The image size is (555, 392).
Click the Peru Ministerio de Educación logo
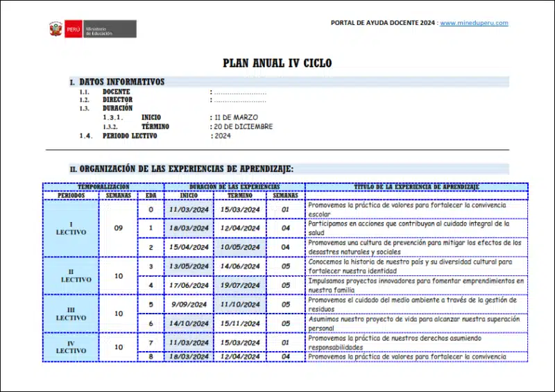[x=92, y=29]
